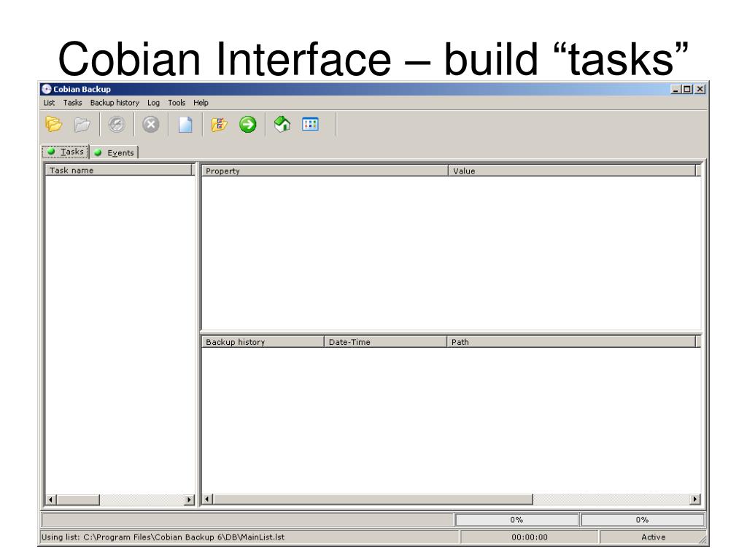The image size is (747, 560).
Task: Click the Task name column header
Action: click(x=119, y=170)
